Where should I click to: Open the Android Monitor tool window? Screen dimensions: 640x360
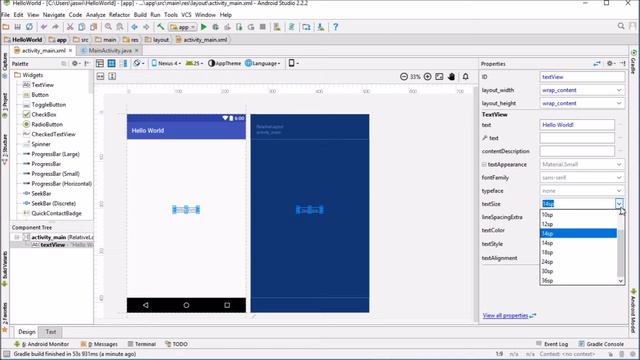[x=41, y=344]
